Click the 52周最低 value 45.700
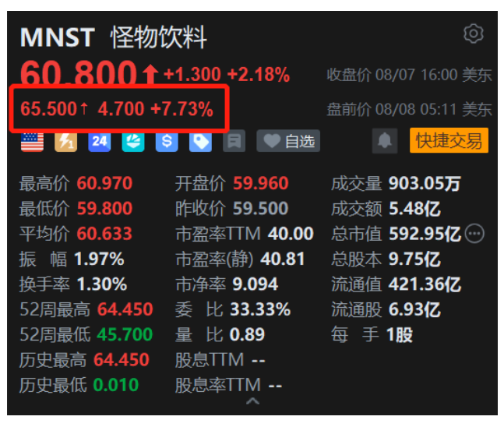Image resolution: width=504 pixels, height=427 pixels. click(125, 334)
